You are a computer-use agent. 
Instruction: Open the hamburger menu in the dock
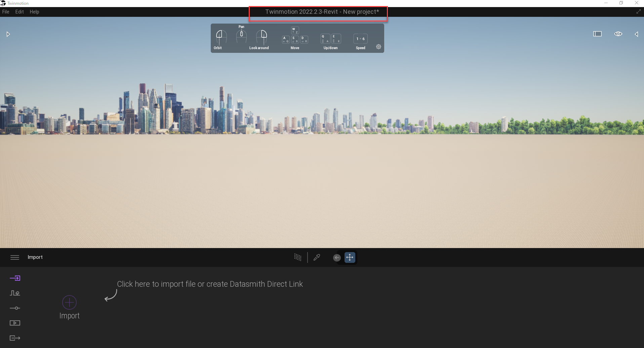coord(15,257)
